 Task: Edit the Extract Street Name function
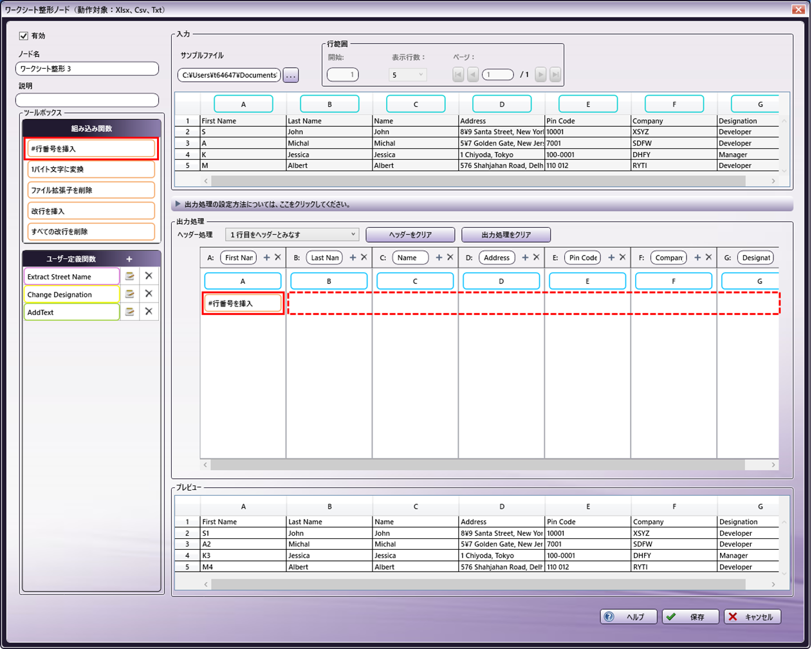130,276
